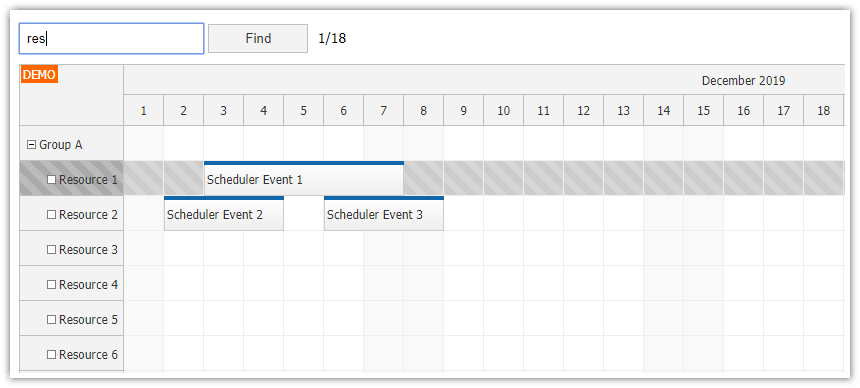Tick the Resource 2 checkbox
This screenshot has width=860, height=388.
(x=52, y=215)
